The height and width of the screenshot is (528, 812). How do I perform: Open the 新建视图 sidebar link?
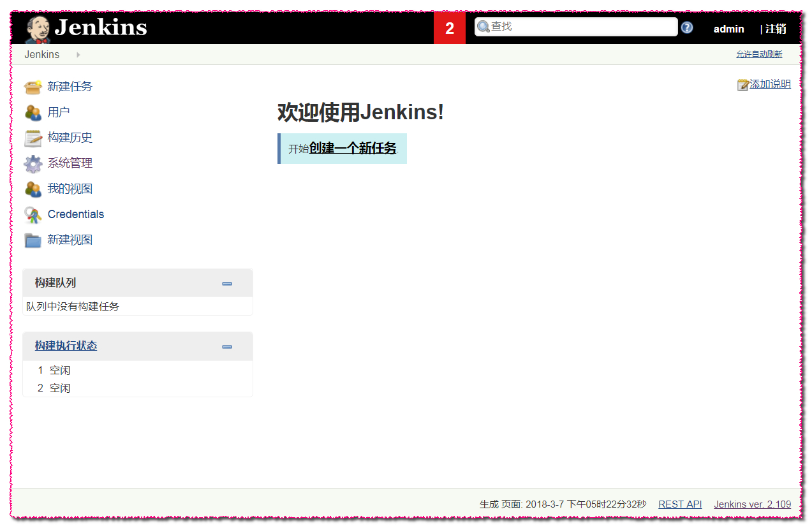[70, 240]
